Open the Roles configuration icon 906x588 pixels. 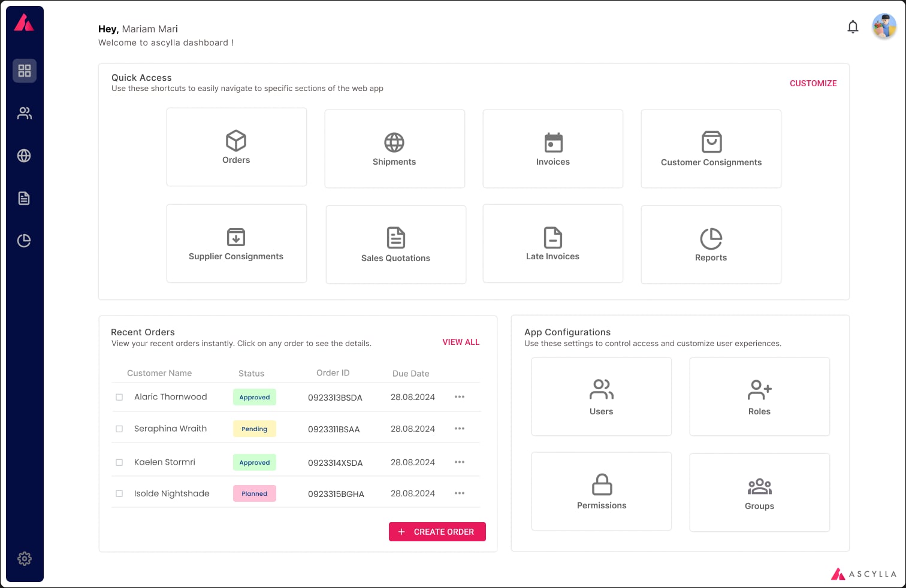click(759, 390)
